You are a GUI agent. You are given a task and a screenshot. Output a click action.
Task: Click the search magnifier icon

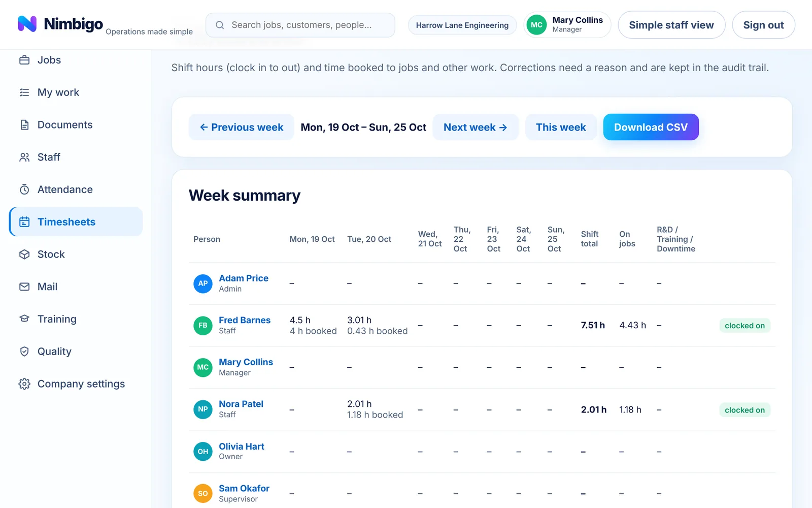(220, 25)
